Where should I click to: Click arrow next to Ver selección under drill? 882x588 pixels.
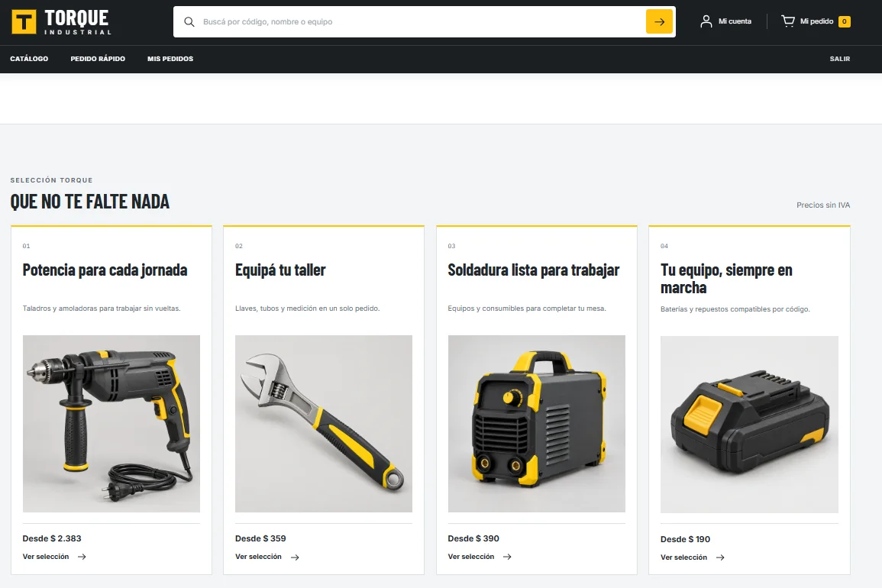point(82,557)
